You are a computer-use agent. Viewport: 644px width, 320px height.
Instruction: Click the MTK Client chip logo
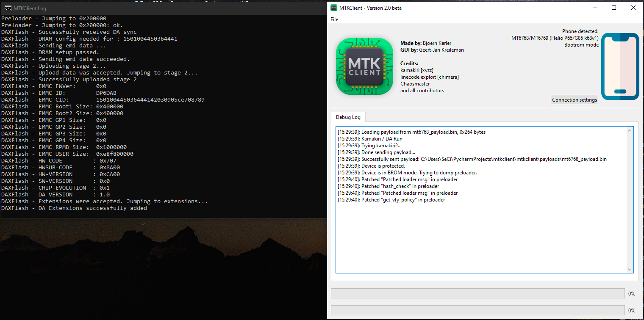pos(364,66)
